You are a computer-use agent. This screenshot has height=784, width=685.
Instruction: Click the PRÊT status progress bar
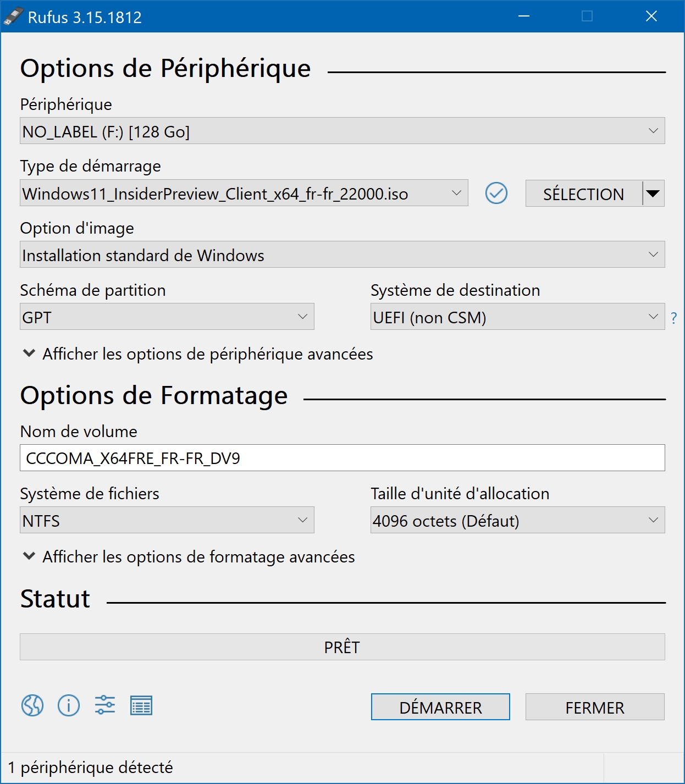click(342, 647)
